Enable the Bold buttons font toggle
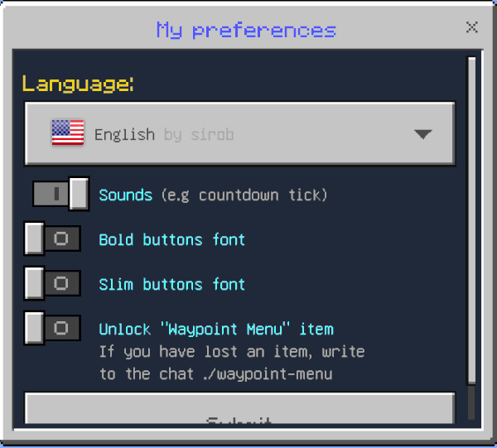Image resolution: width=497 pixels, height=448 pixels. pyautogui.click(x=52, y=239)
